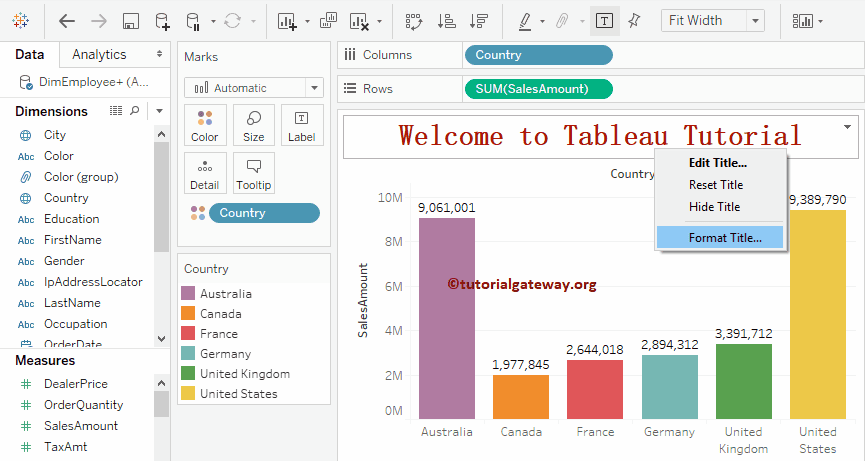This screenshot has width=865, height=461.
Task: Click the Color button on Marks card
Action: (205, 126)
